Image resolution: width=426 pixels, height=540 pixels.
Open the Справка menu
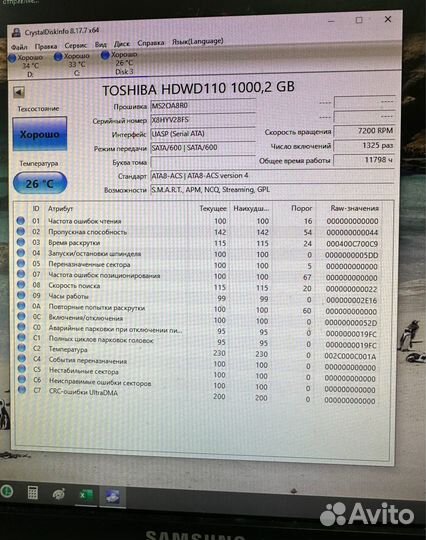point(150,43)
